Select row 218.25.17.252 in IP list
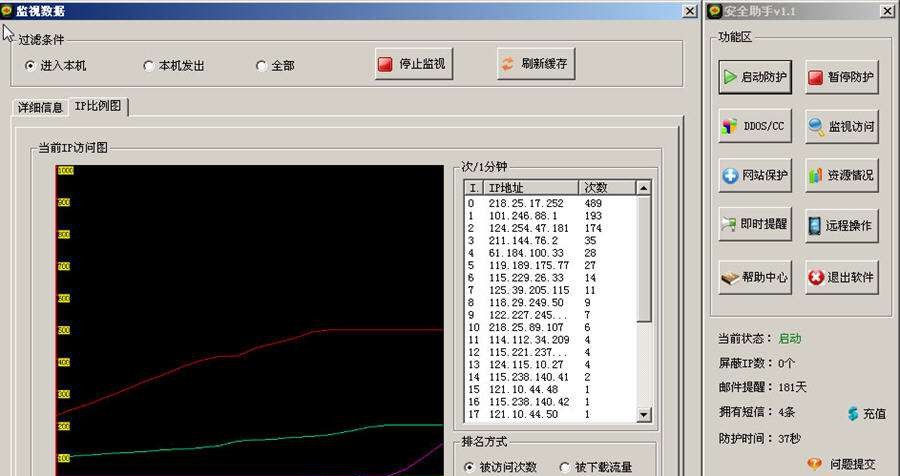The image size is (900, 476). coord(550,203)
